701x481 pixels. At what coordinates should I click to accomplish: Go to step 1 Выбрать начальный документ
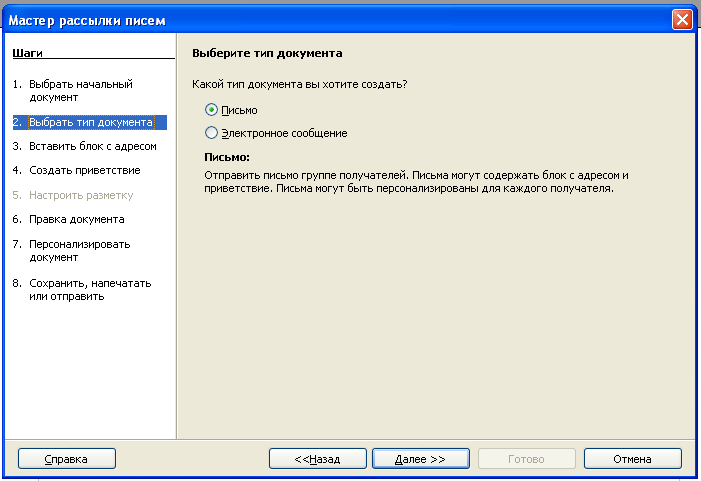coord(81,91)
